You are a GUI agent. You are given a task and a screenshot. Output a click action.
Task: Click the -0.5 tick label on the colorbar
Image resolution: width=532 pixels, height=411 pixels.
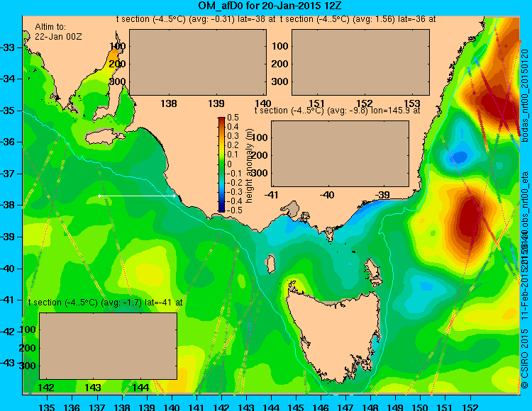pos(233,210)
